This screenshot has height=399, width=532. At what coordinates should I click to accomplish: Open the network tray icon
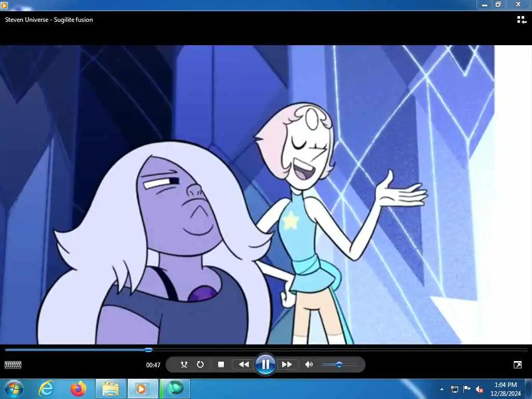[454, 389]
